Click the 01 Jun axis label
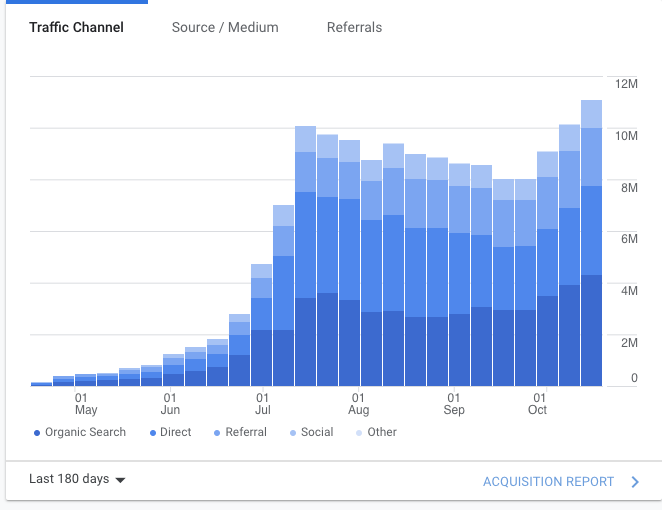The height and width of the screenshot is (510, 662). tap(170, 404)
